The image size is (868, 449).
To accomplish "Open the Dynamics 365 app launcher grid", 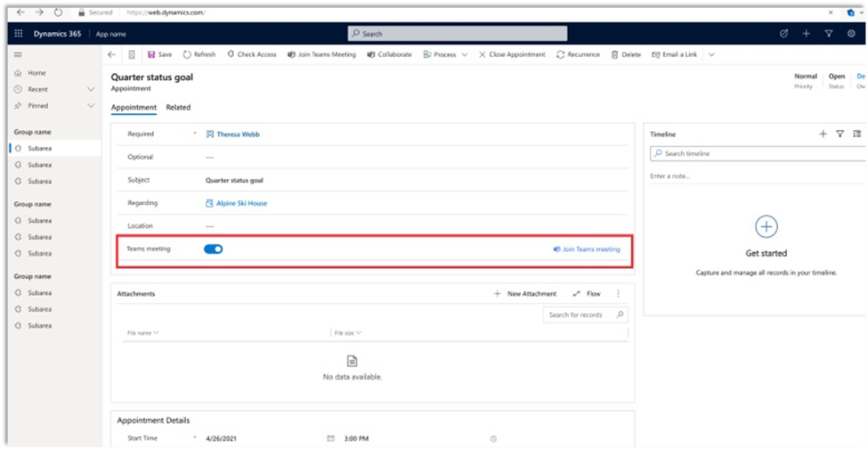I will [19, 33].
